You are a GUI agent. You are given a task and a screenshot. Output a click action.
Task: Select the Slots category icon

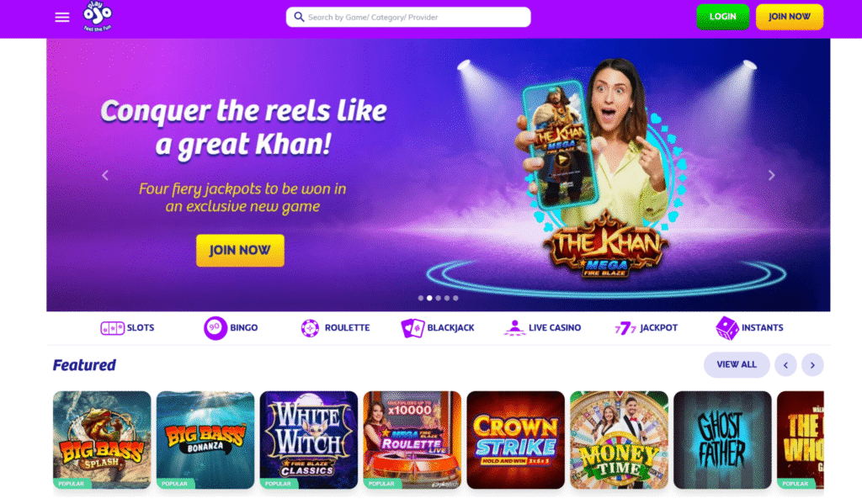click(x=112, y=328)
